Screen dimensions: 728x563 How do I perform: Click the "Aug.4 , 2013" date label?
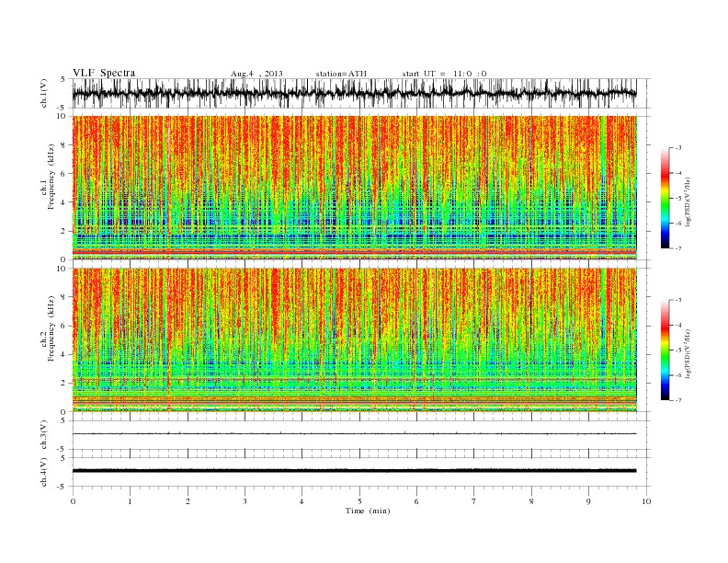[256, 74]
